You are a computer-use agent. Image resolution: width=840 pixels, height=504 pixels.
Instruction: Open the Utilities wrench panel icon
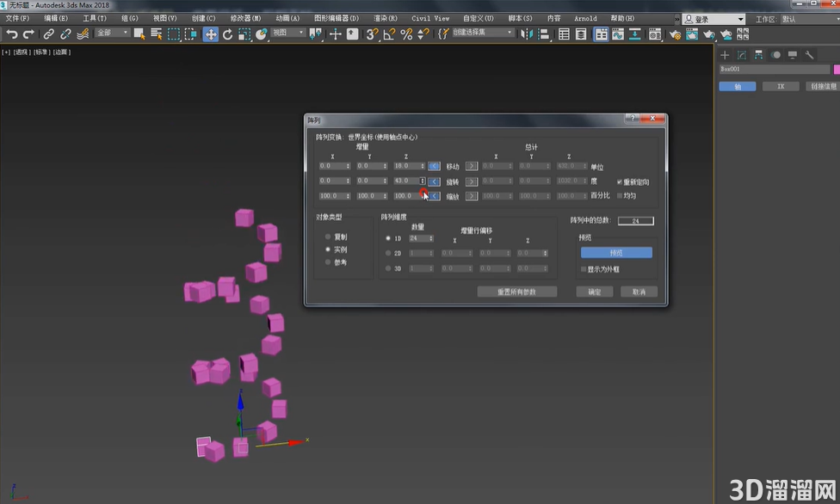click(809, 54)
